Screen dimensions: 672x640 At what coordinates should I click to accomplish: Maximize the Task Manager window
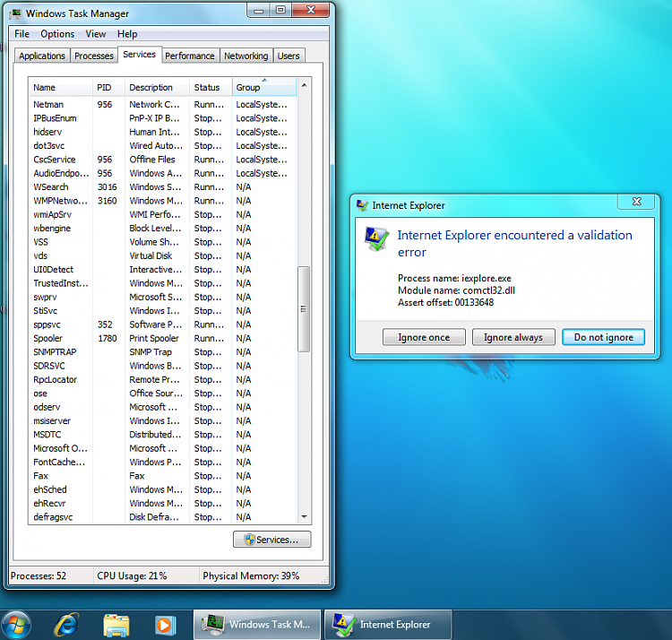coord(280,10)
